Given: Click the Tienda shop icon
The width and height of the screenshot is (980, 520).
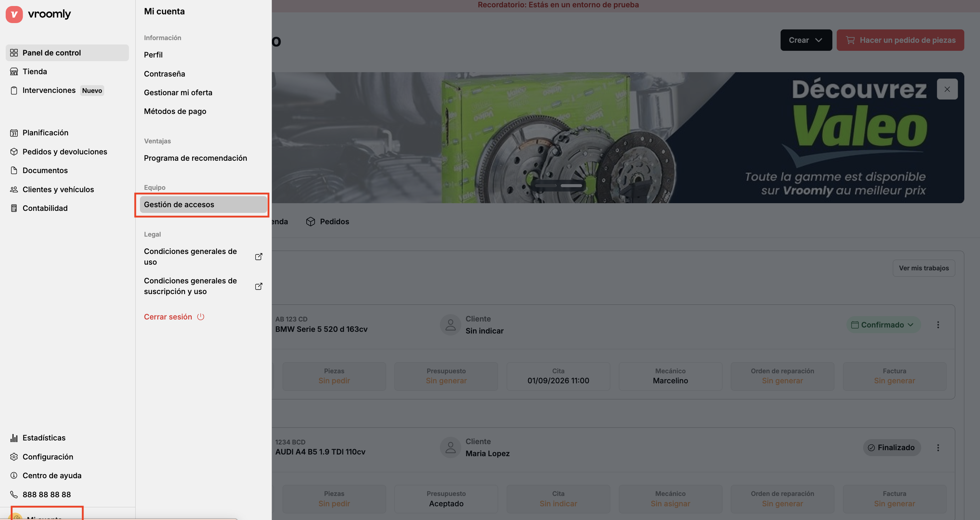Looking at the screenshot, I should (14, 72).
